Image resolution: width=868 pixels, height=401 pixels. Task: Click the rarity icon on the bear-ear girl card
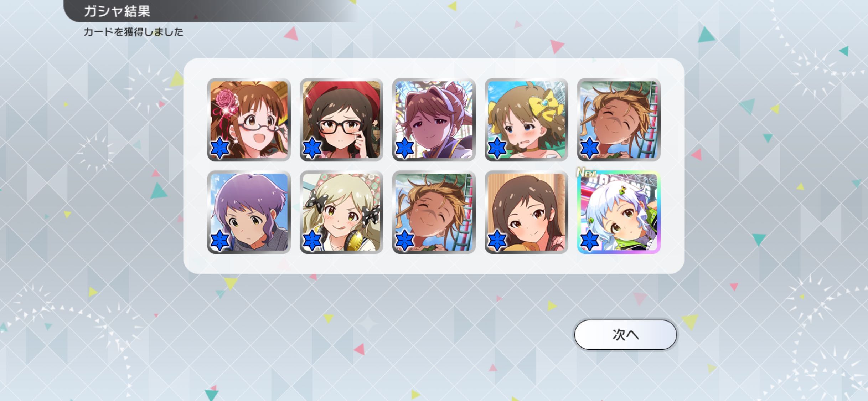[x=404, y=147]
